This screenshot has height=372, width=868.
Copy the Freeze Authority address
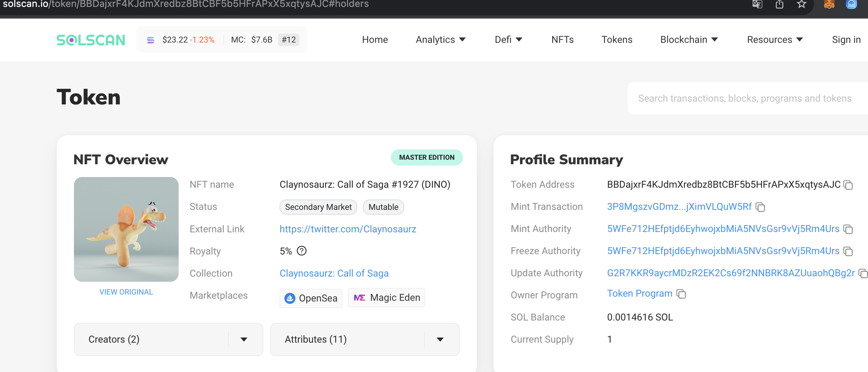tap(848, 251)
